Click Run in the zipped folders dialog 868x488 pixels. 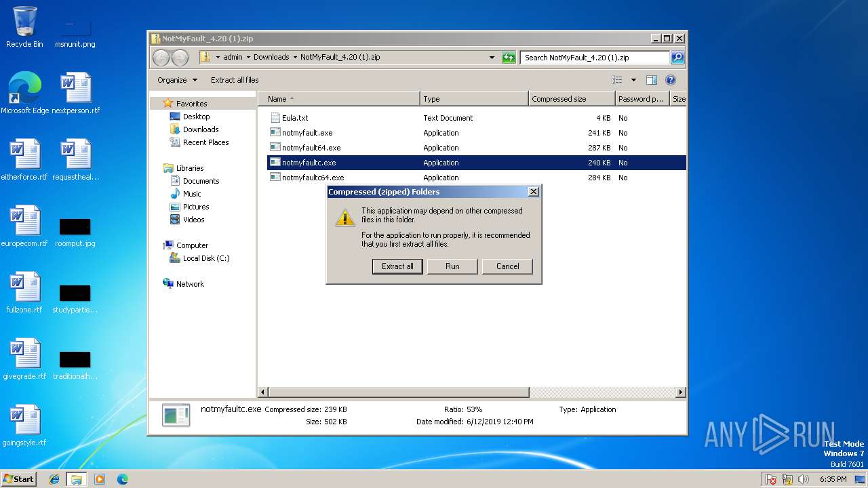pyautogui.click(x=452, y=266)
